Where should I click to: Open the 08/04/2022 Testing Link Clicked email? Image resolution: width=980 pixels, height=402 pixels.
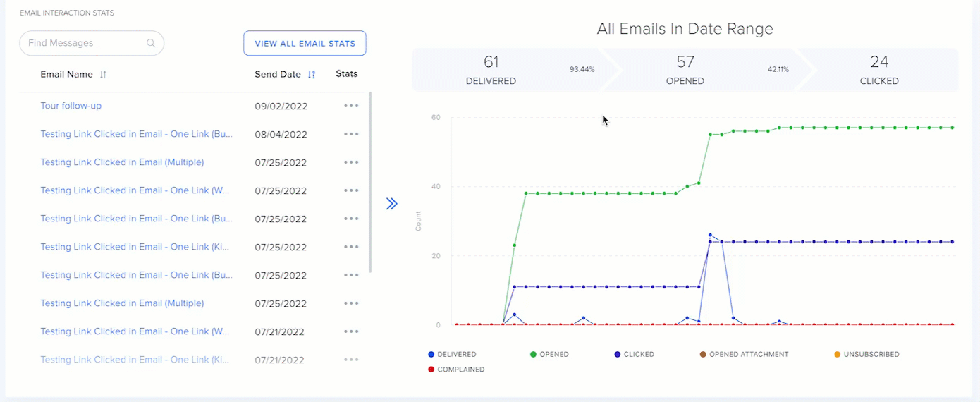tap(136, 134)
